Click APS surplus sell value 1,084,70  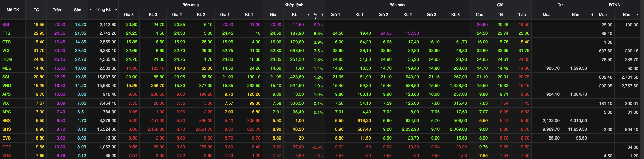(579, 94)
